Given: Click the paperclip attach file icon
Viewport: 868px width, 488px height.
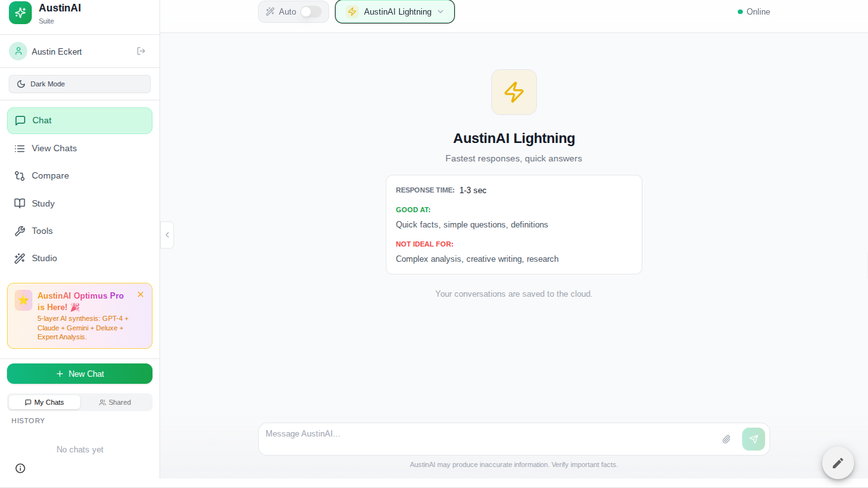Looking at the screenshot, I should 726,439.
